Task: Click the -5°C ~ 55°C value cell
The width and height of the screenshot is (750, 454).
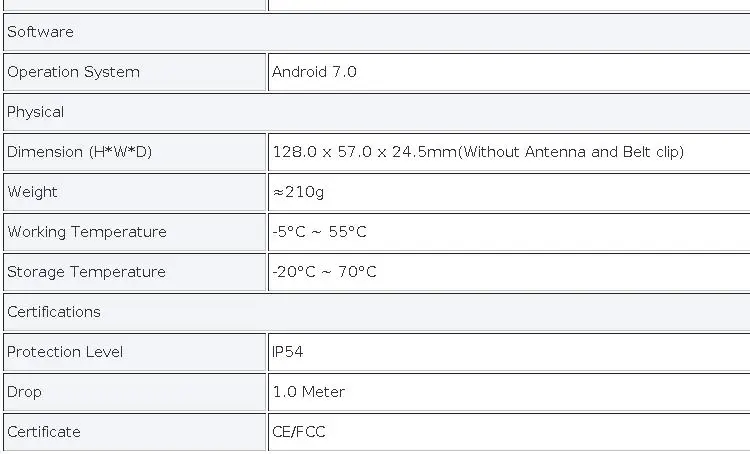Action: point(509,232)
